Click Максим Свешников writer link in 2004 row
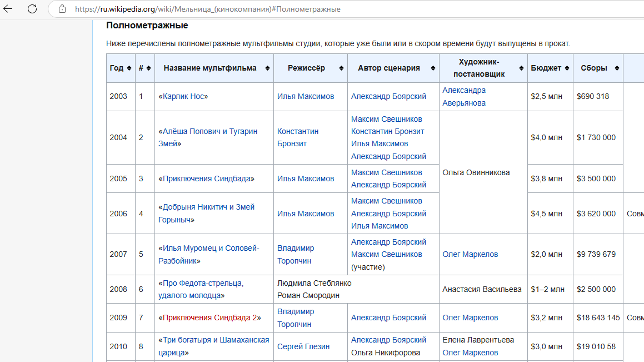 click(x=387, y=119)
